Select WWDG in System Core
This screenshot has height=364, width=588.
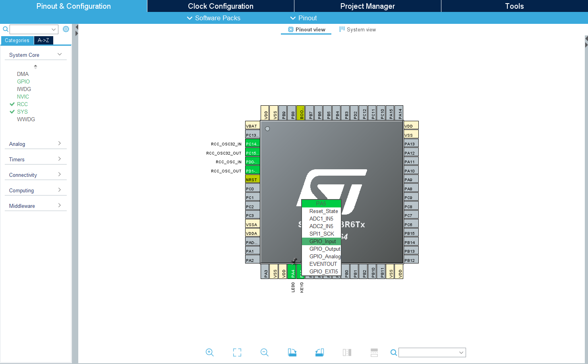tap(26, 119)
